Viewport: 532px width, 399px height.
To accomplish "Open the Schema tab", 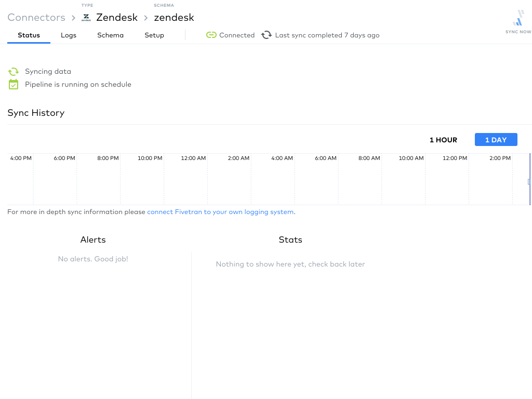I will 110,35.
